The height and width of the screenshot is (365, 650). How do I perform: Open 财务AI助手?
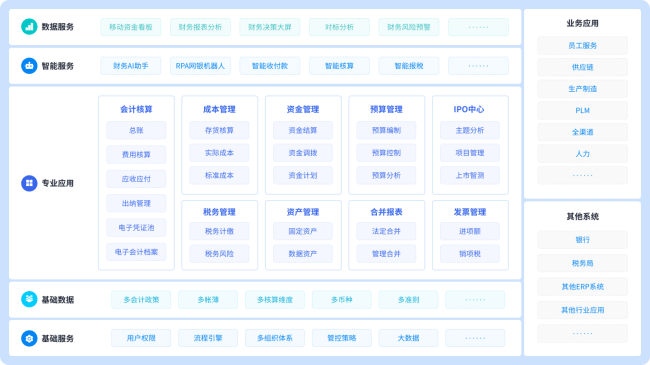click(131, 66)
